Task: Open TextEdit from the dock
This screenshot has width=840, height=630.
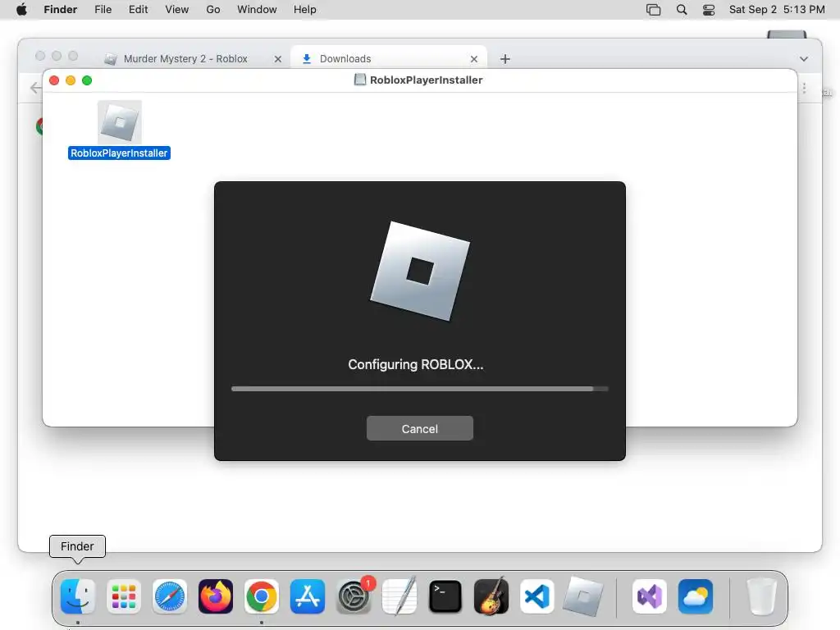Action: tap(399, 596)
